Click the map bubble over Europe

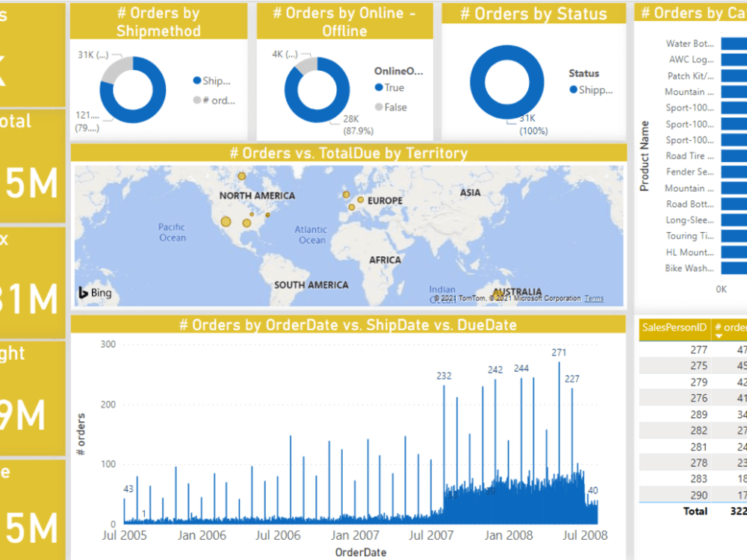[x=347, y=196]
